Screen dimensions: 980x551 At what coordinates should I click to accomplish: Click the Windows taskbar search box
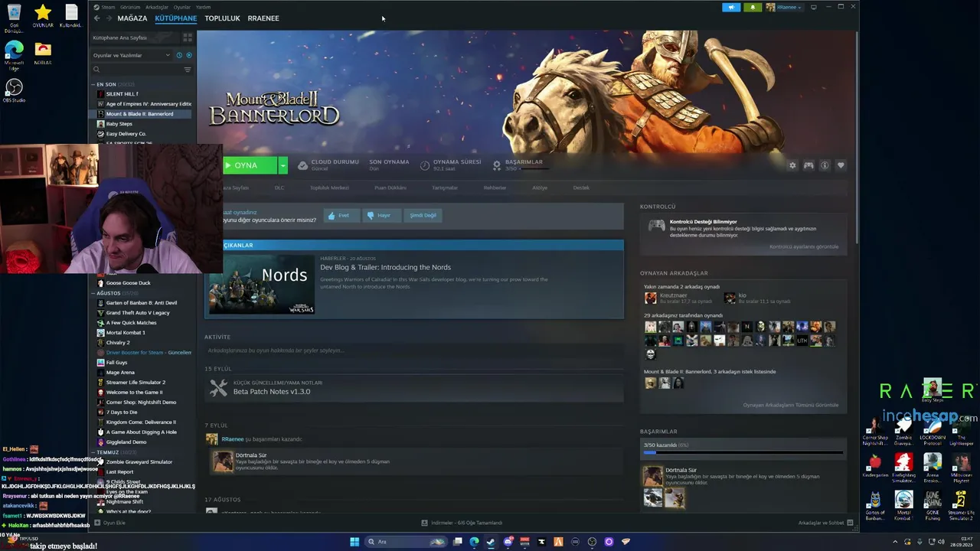[406, 542]
